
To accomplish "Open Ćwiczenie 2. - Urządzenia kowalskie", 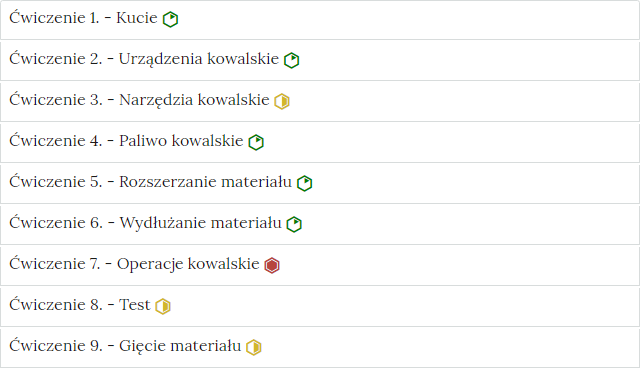I will point(144,59).
